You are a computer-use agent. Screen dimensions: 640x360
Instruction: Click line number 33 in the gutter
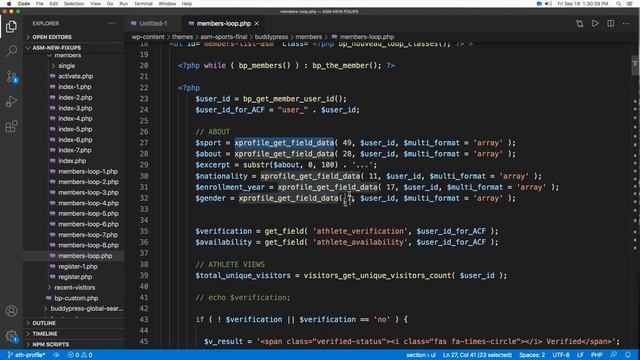(144, 209)
